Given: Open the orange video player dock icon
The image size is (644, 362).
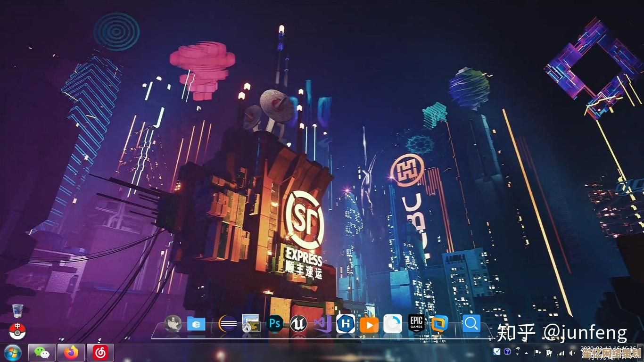Looking at the screenshot, I should click(369, 325).
